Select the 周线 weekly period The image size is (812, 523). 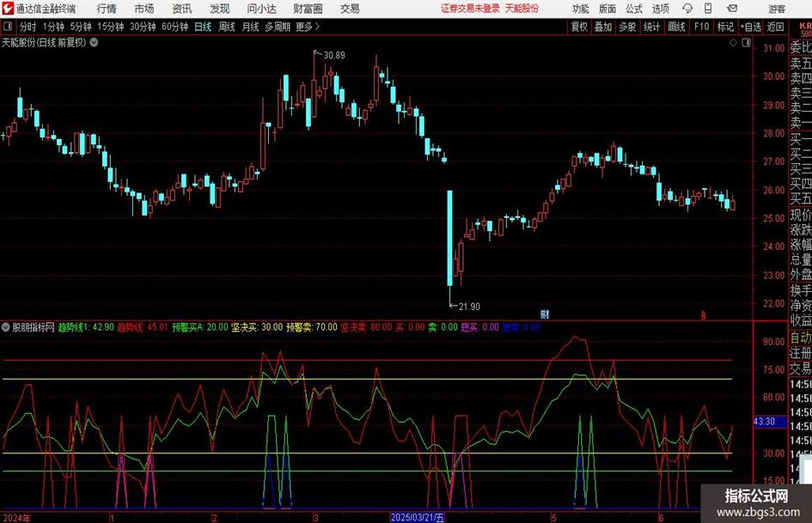pos(226,27)
